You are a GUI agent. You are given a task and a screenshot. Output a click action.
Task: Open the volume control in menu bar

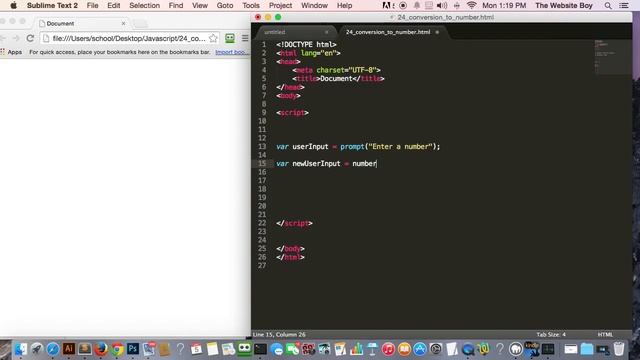[x=442, y=5]
